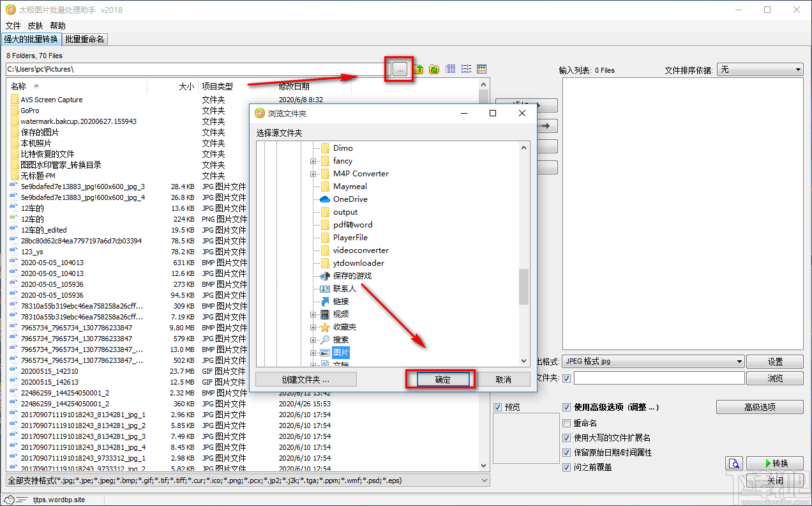Click the 本机照片 folder icon
The image size is (812, 506).
pos(15,143)
